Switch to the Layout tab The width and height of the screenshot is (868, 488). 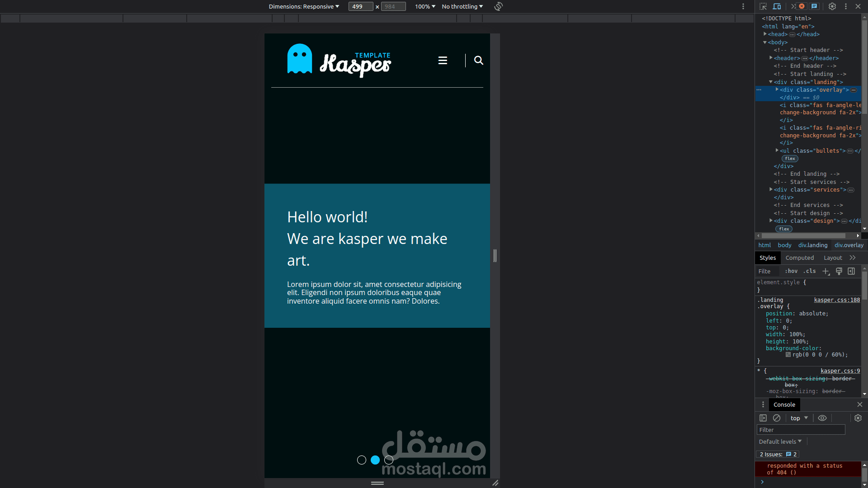tap(833, 258)
